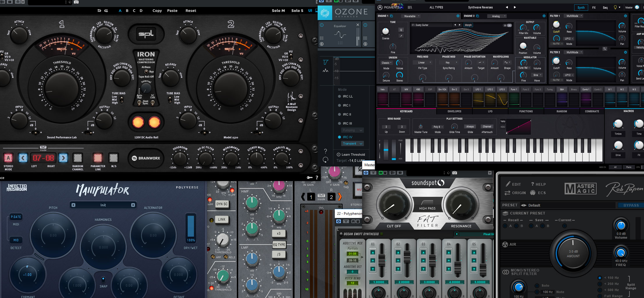
Task: Click the Random Channel button in SPL Iron
Action: pos(78,158)
